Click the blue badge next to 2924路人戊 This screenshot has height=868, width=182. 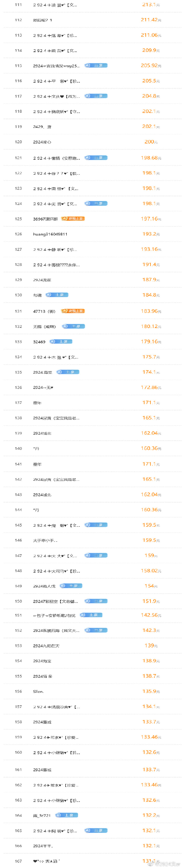coord(71,586)
